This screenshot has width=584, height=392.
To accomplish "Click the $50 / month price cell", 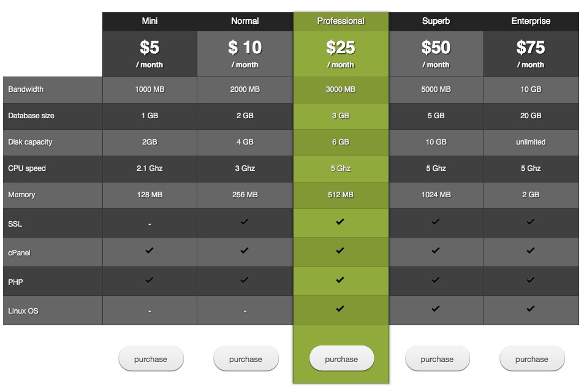I will 436,54.
